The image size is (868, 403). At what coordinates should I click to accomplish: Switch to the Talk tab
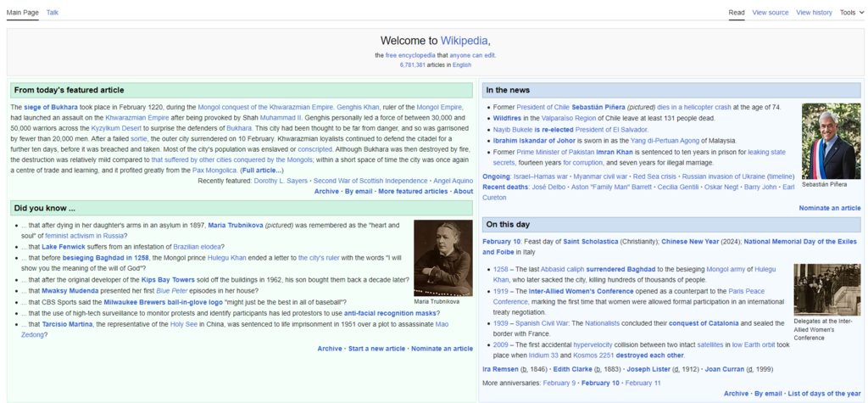[53, 12]
